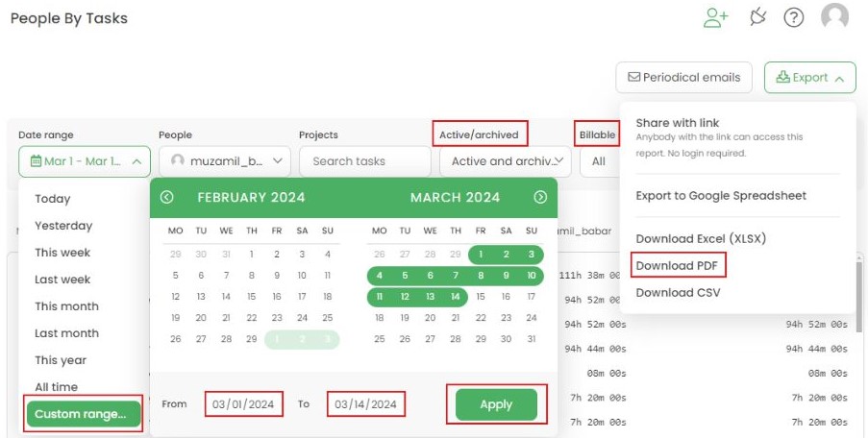
Task: Select Download PDF from export menu
Action: pyautogui.click(x=678, y=265)
